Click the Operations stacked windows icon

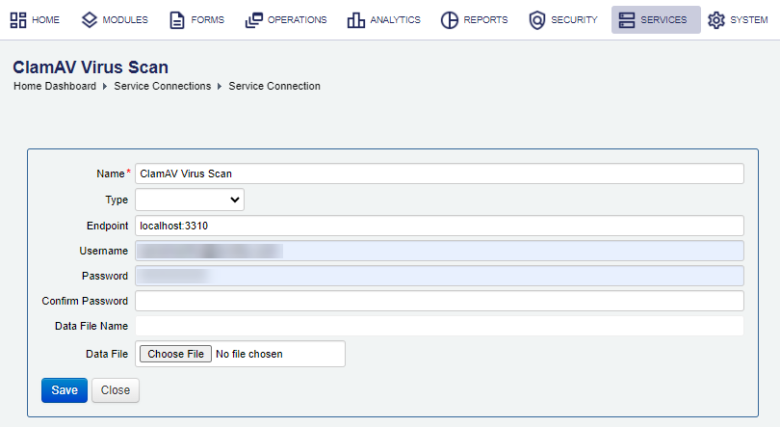pos(254,20)
